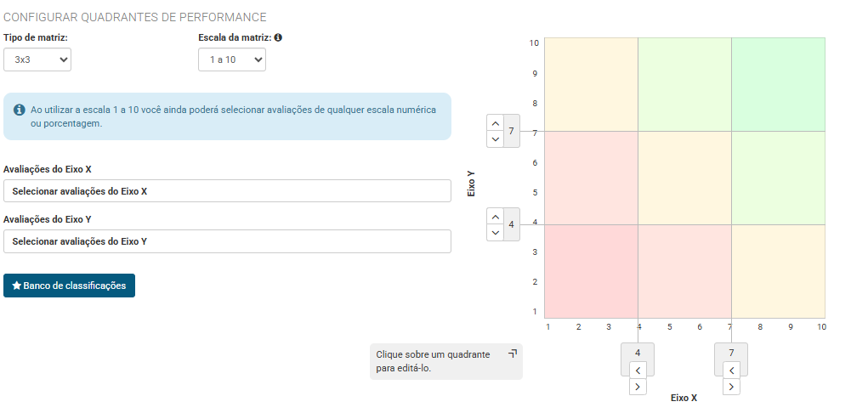Open Selecionar avaliações do Eixo X field
868x413 pixels.
click(227, 191)
